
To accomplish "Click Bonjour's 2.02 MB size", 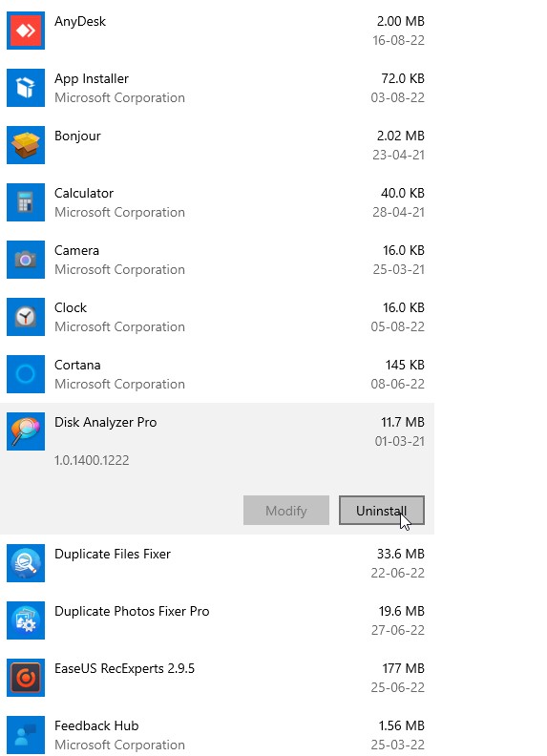I will point(401,136).
